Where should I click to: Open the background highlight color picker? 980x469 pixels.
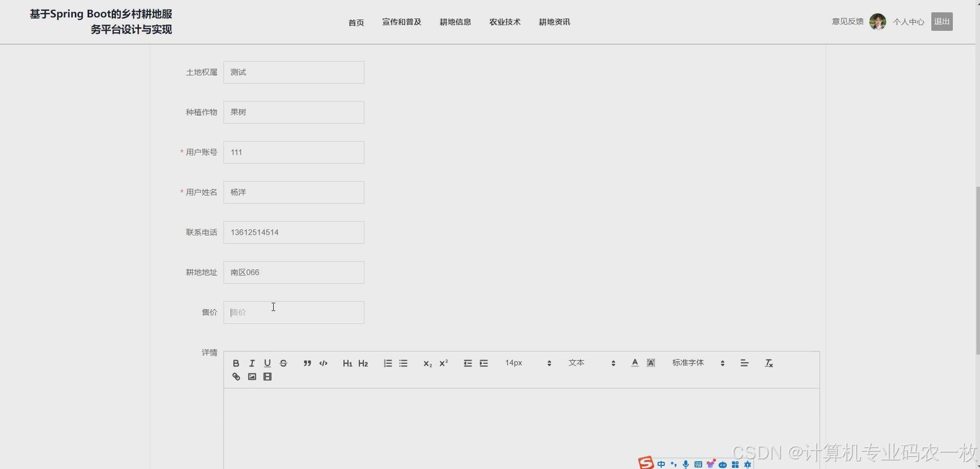pos(651,363)
